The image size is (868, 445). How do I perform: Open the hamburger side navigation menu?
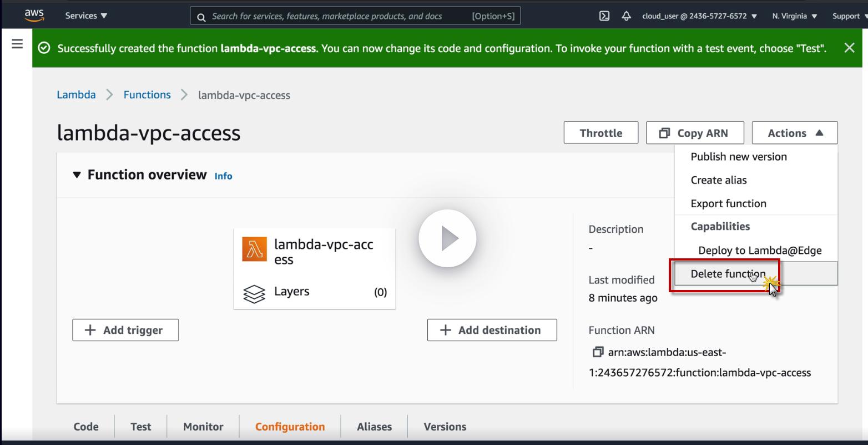[17, 43]
